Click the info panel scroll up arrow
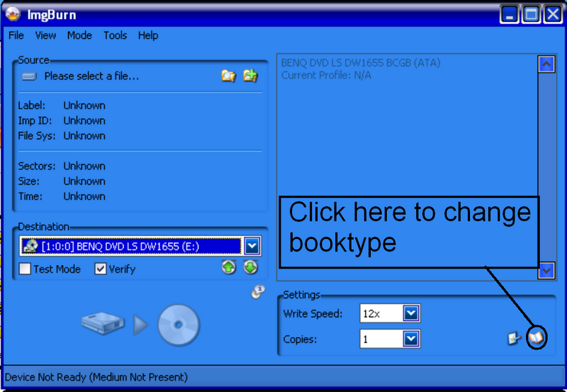567x392 pixels. [x=546, y=65]
